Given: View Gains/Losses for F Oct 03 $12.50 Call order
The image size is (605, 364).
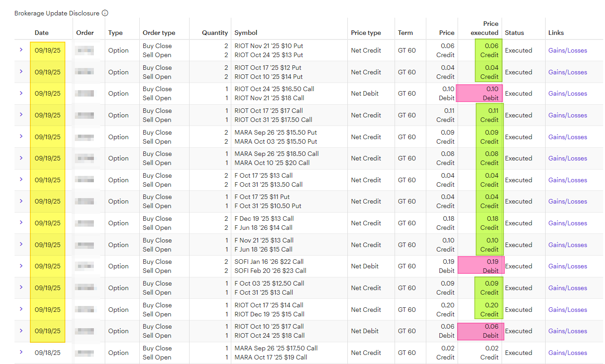Looking at the screenshot, I should [x=567, y=288].
